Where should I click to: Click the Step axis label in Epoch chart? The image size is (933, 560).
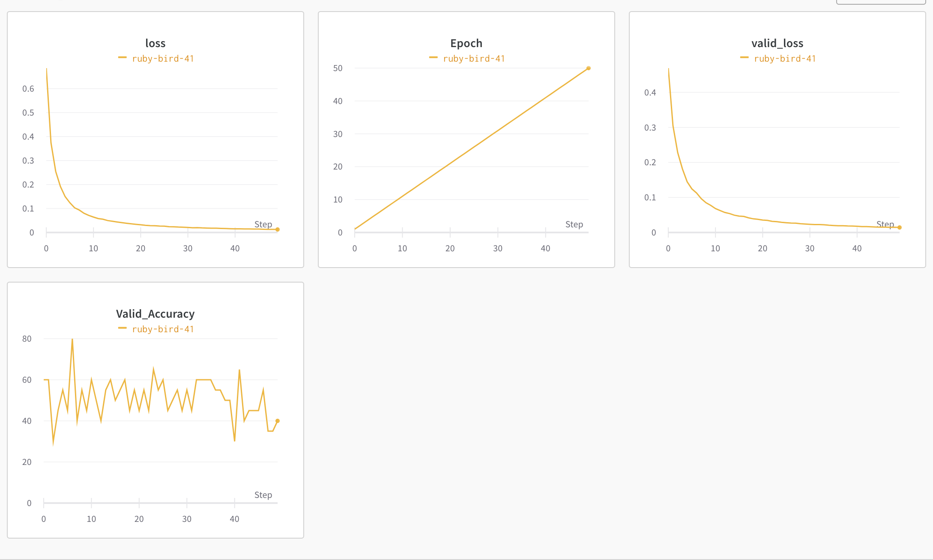574,224
